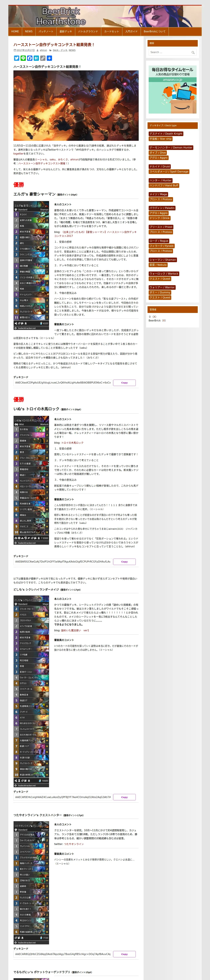Open the 入門ガイド menu item
This screenshot has height=980, width=210.
pyautogui.click(x=131, y=32)
